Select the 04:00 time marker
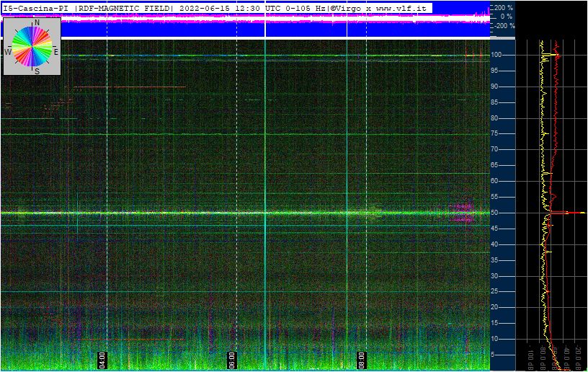Viewport: 588px width, 372px height. coord(102,359)
